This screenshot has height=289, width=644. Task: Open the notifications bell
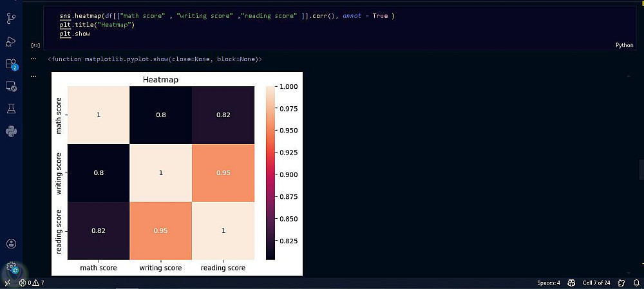[x=636, y=283]
